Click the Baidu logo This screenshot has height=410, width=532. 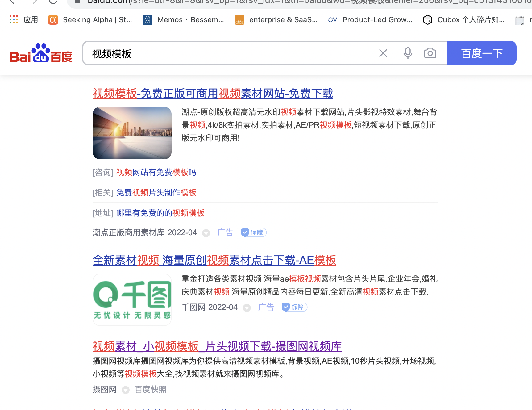click(41, 53)
